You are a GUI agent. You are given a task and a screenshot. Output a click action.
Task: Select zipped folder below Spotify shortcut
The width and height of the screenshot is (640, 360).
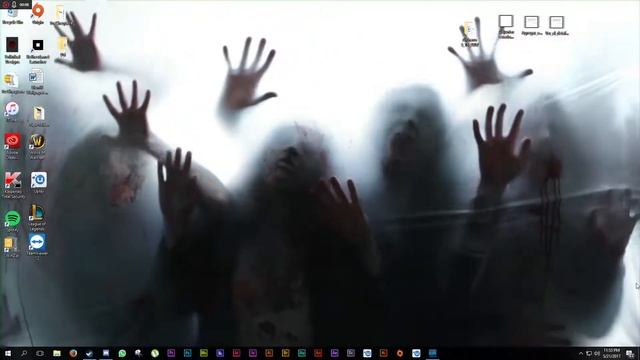tap(11, 247)
